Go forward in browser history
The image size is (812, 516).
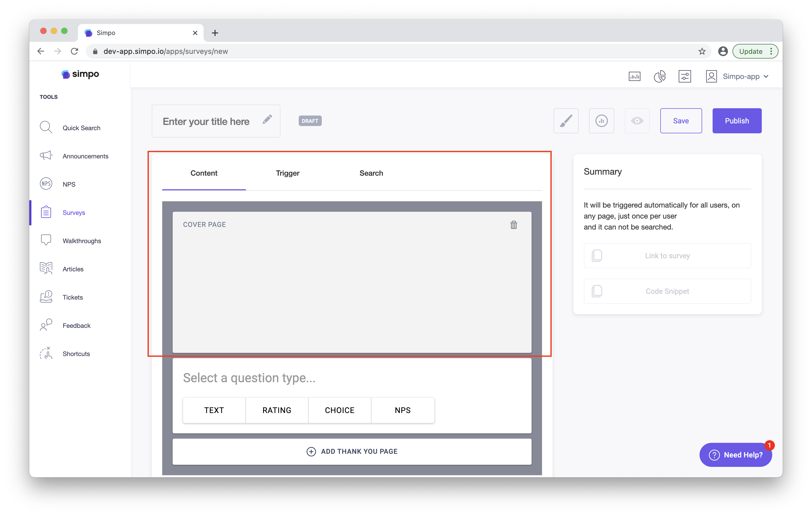point(57,51)
